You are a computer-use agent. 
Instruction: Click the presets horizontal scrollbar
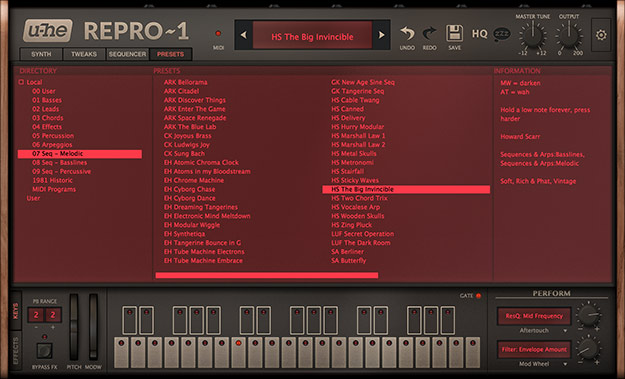click(x=267, y=275)
